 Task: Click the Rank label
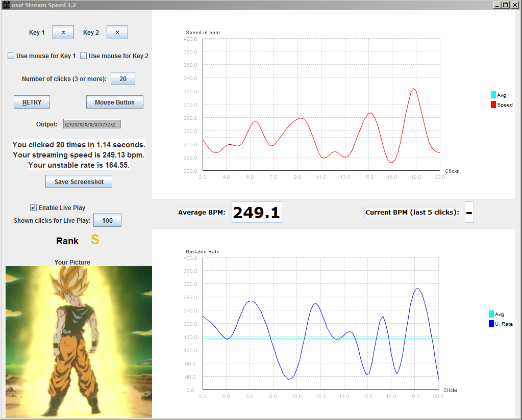(x=67, y=241)
